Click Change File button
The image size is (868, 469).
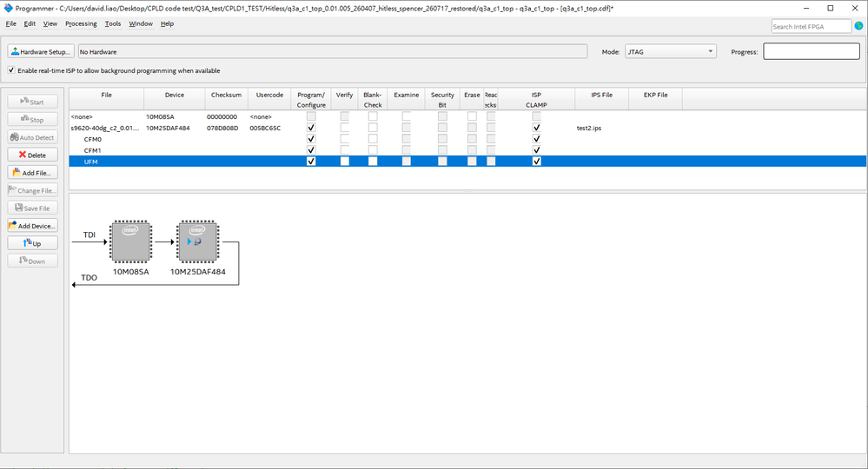tap(33, 190)
